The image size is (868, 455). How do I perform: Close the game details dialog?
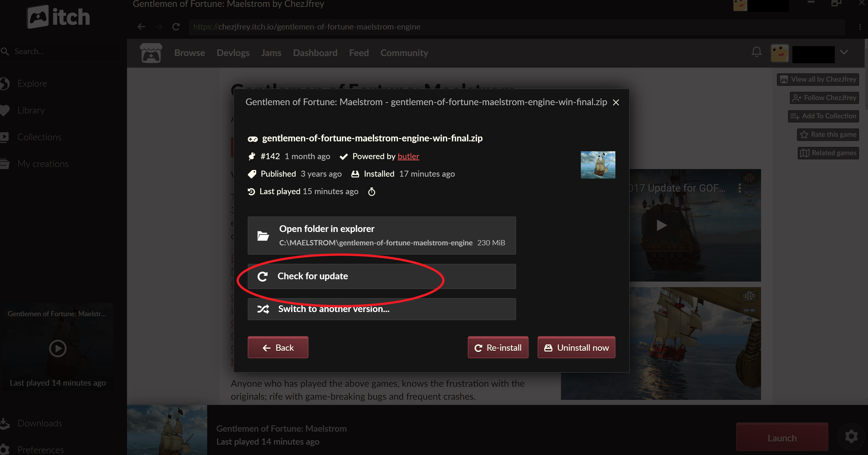[x=616, y=102]
